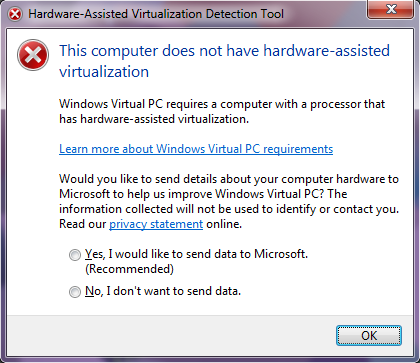Click the word virtualization on heading's second line
Image resolution: width=420 pixels, height=363 pixels.
coord(104,72)
